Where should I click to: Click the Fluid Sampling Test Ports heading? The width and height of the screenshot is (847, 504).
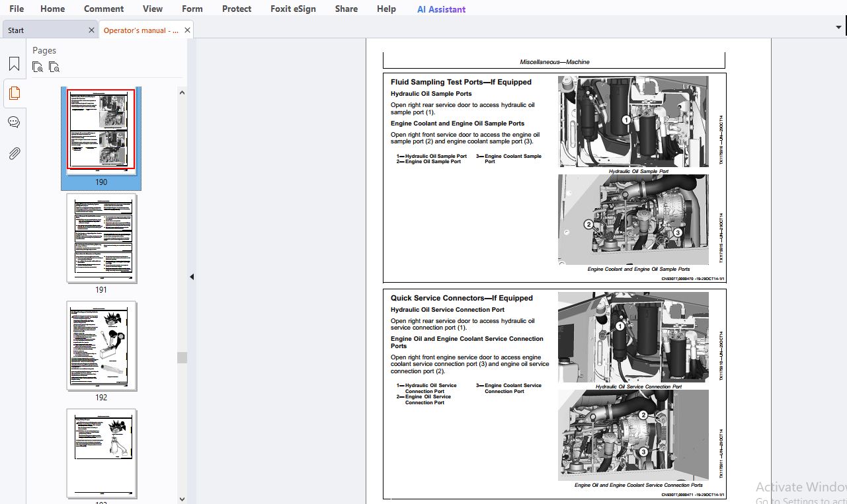pos(461,83)
